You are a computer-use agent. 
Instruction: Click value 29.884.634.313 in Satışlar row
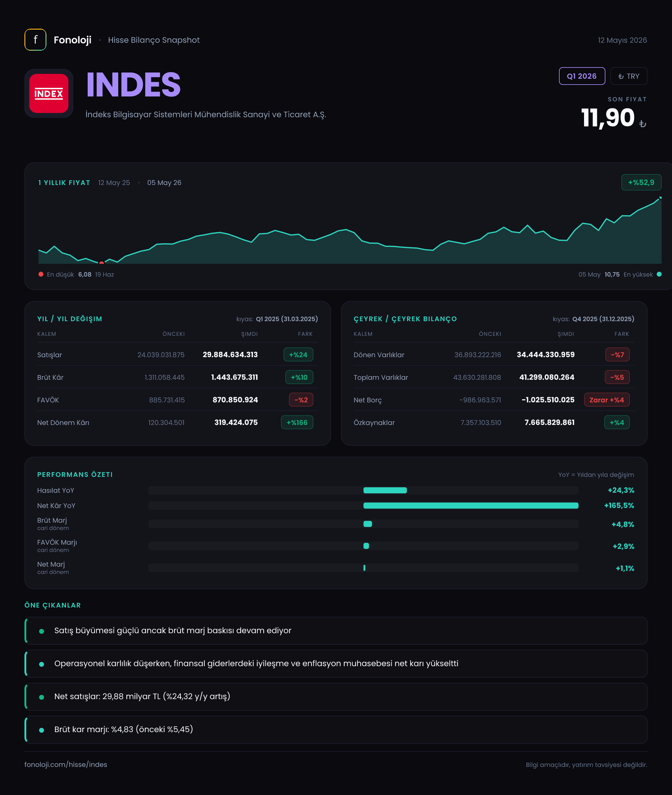point(230,354)
